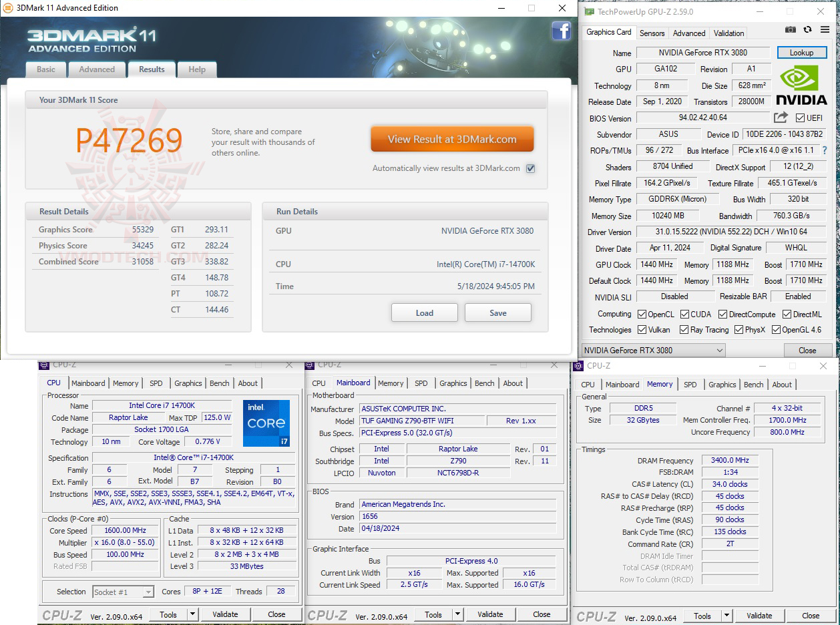
Task: Click the Load button in Run Details
Action: [425, 312]
